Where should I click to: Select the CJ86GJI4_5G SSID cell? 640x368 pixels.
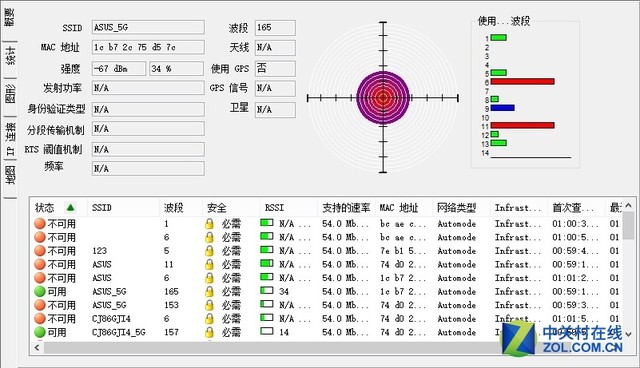coord(119,333)
